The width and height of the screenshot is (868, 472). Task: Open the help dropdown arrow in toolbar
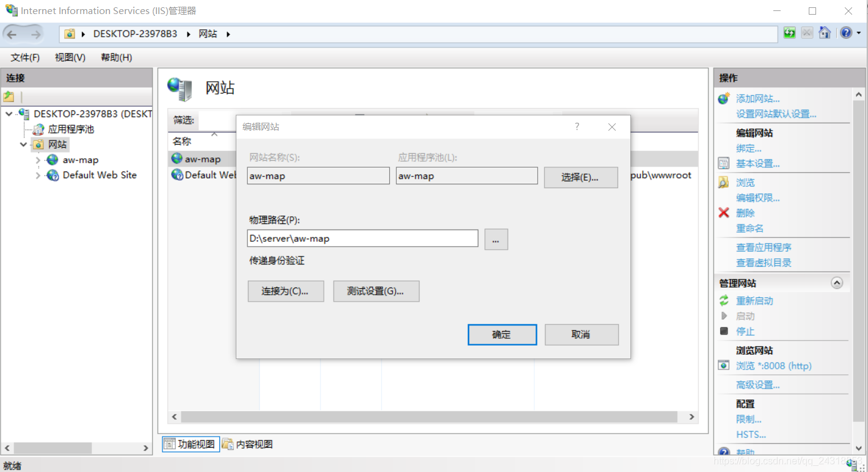(858, 33)
